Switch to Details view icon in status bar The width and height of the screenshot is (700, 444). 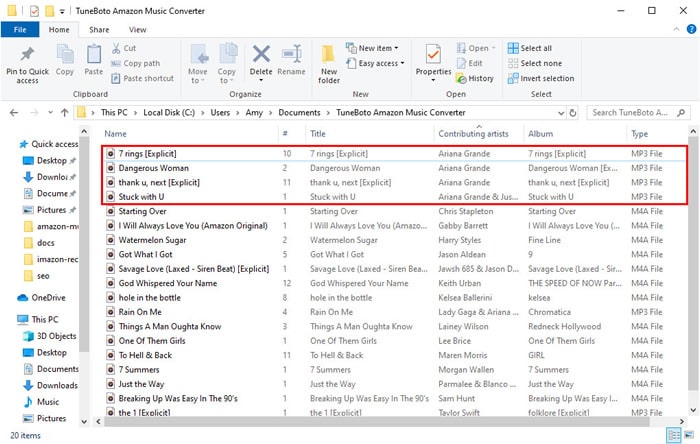tap(674, 435)
